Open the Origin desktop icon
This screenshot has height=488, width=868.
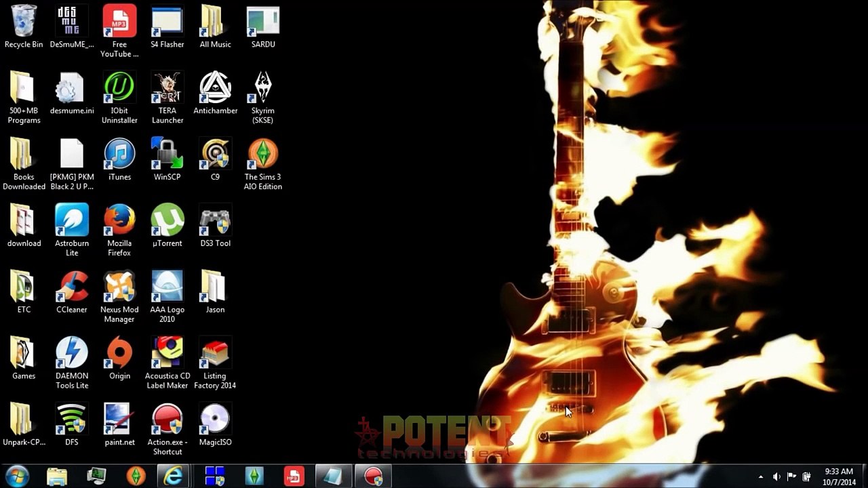tap(119, 354)
